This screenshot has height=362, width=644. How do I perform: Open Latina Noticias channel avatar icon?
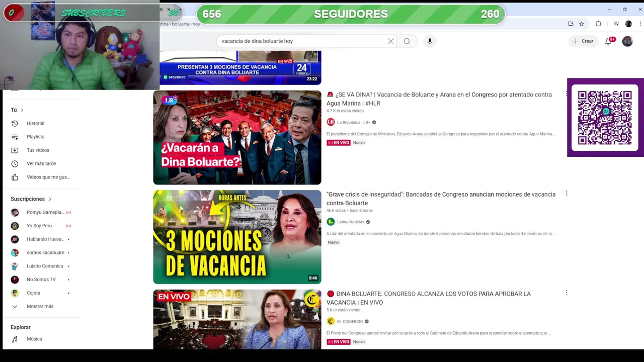[331, 222]
